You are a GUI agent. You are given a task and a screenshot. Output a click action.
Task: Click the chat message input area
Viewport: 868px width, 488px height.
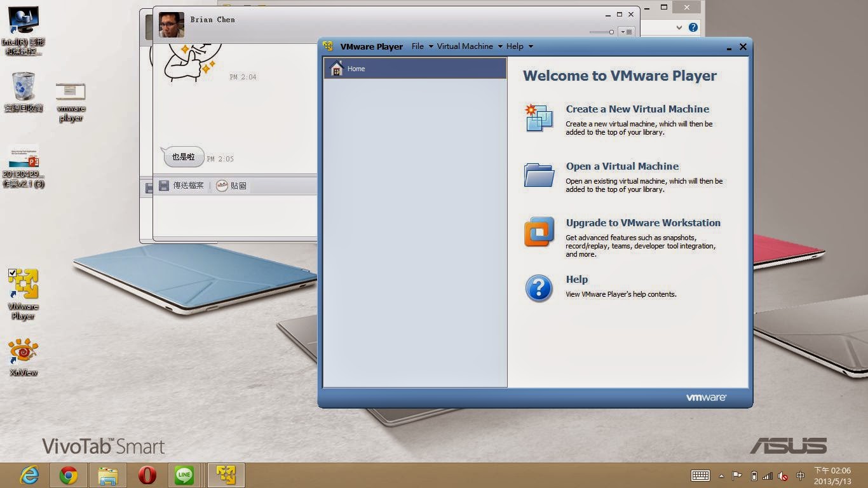[235, 216]
